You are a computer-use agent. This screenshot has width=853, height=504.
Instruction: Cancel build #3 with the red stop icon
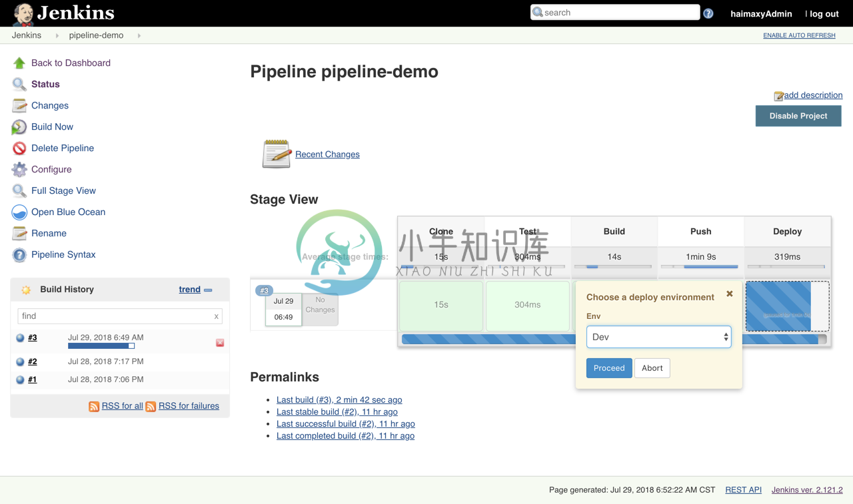(x=220, y=343)
